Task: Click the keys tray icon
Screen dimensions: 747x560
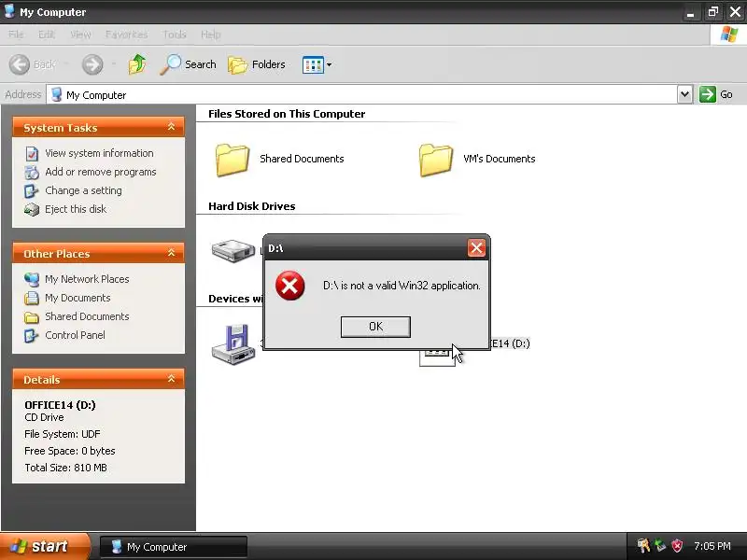Action: click(643, 545)
